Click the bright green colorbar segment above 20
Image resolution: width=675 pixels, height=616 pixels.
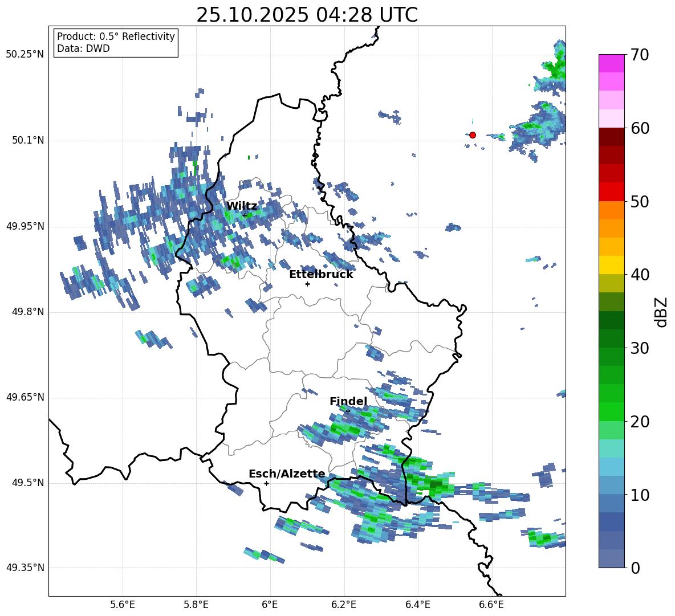point(611,411)
